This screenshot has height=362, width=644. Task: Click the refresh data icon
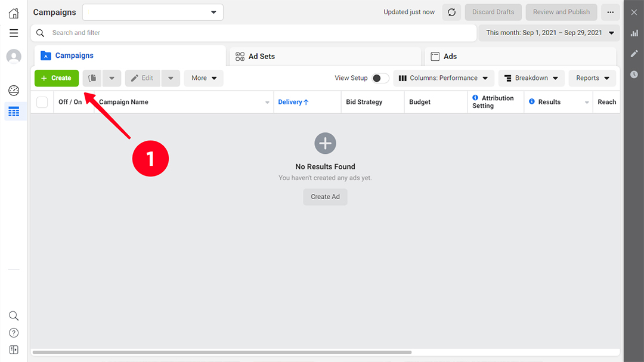coord(451,13)
